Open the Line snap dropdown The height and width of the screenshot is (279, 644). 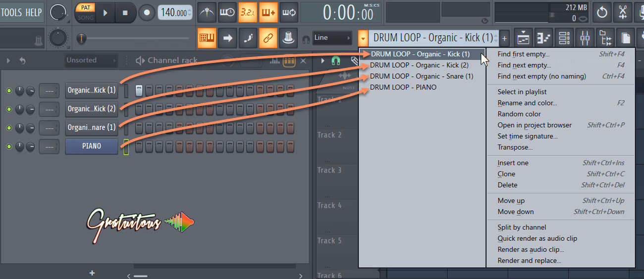point(332,38)
